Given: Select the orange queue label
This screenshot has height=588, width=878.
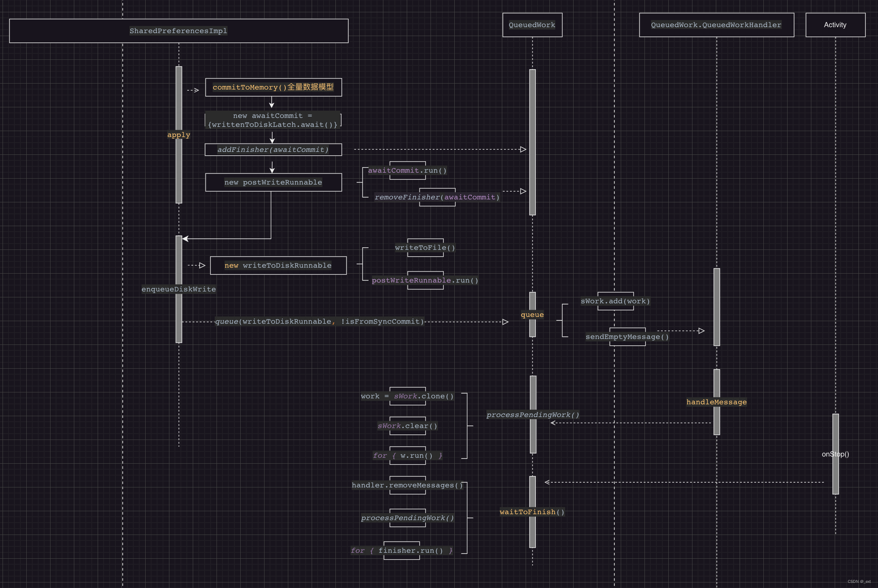Looking at the screenshot, I should tap(532, 315).
